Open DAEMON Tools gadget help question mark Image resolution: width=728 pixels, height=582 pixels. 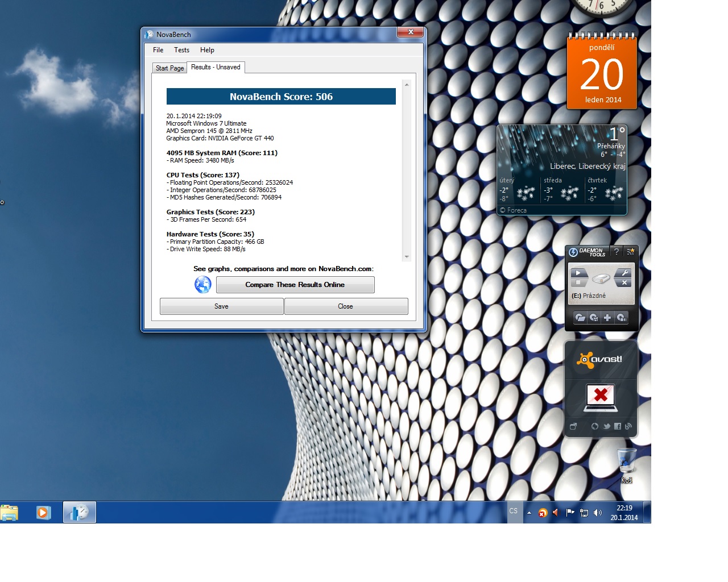click(617, 252)
